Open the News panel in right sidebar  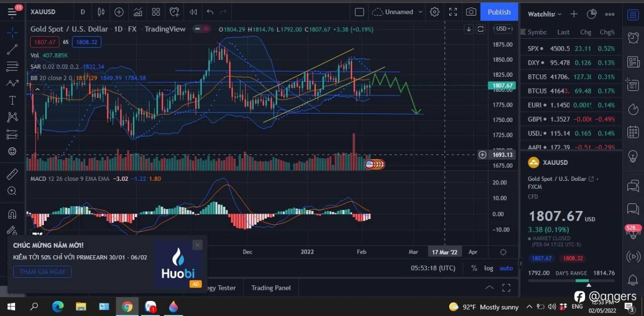coord(633,61)
